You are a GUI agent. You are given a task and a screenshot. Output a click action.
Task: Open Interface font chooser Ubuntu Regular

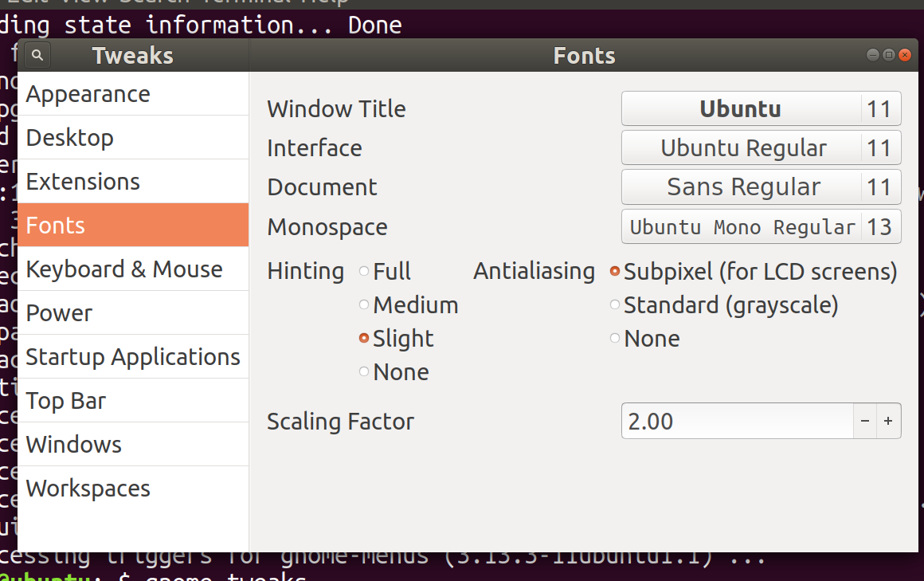point(761,147)
